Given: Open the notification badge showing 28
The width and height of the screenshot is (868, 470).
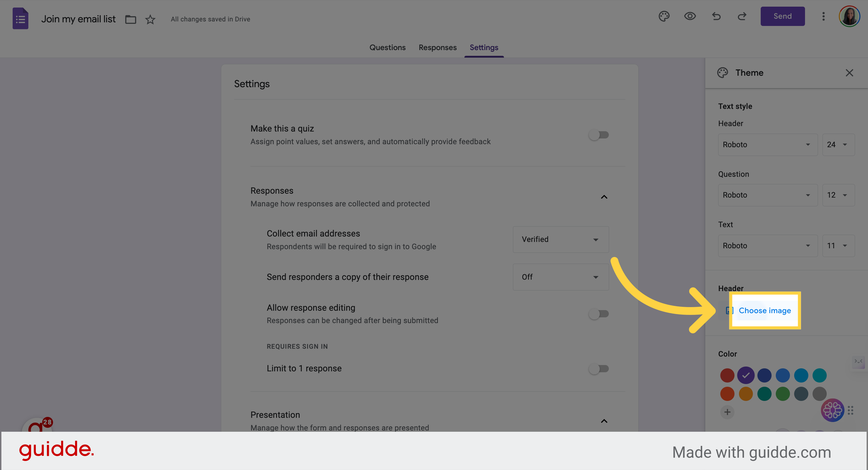Looking at the screenshot, I should pyautogui.click(x=47, y=422).
